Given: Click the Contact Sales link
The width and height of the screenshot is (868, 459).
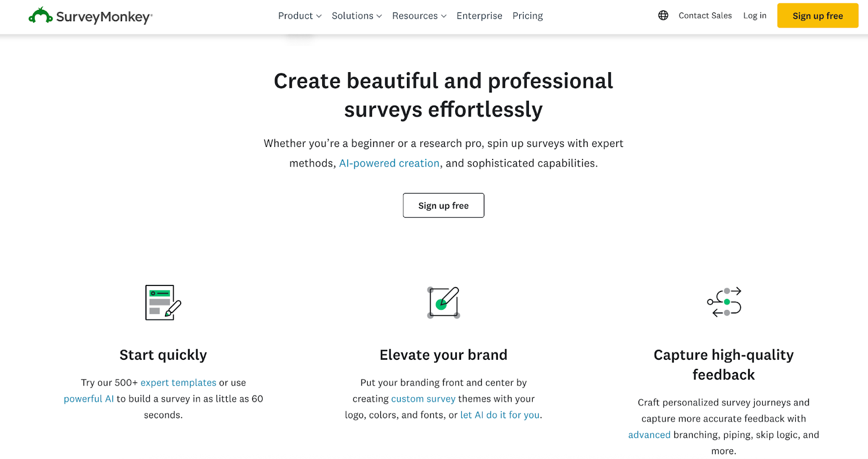Looking at the screenshot, I should (x=705, y=16).
